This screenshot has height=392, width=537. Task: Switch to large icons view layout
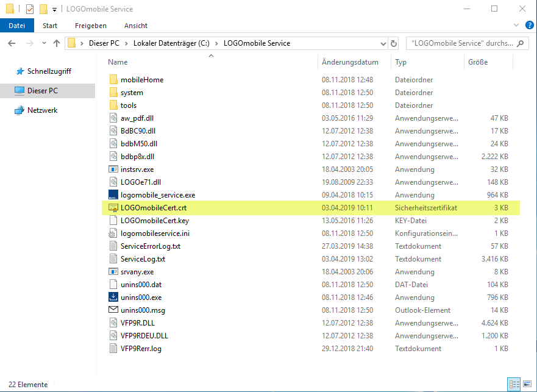527,385
